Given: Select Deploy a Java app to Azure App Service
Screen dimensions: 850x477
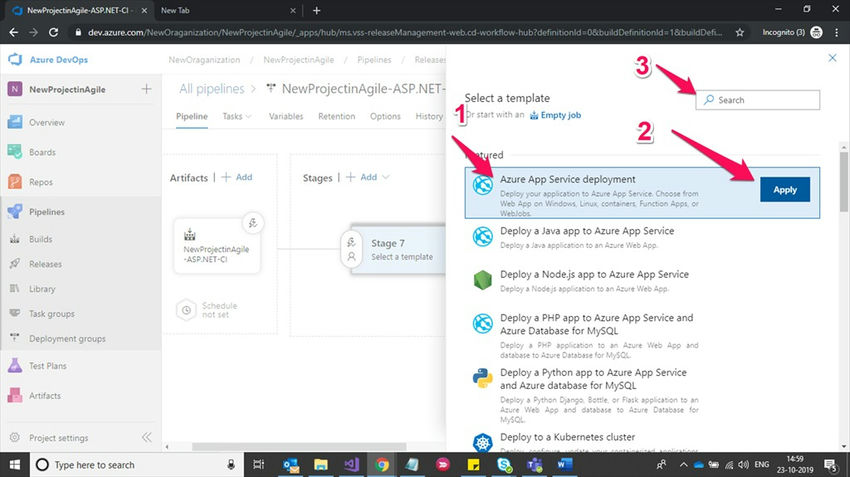Looking at the screenshot, I should pyautogui.click(x=587, y=231).
